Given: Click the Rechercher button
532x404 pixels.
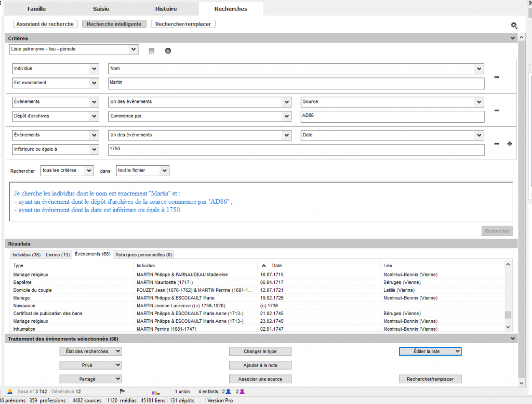Looking at the screenshot, I should point(497,231).
